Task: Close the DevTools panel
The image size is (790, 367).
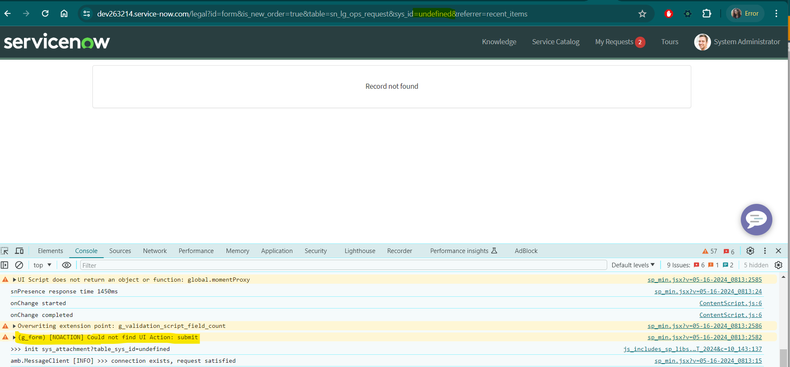Action: coord(778,251)
